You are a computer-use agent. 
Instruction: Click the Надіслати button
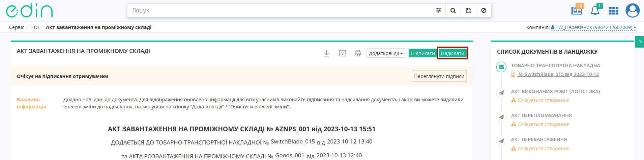click(452, 53)
